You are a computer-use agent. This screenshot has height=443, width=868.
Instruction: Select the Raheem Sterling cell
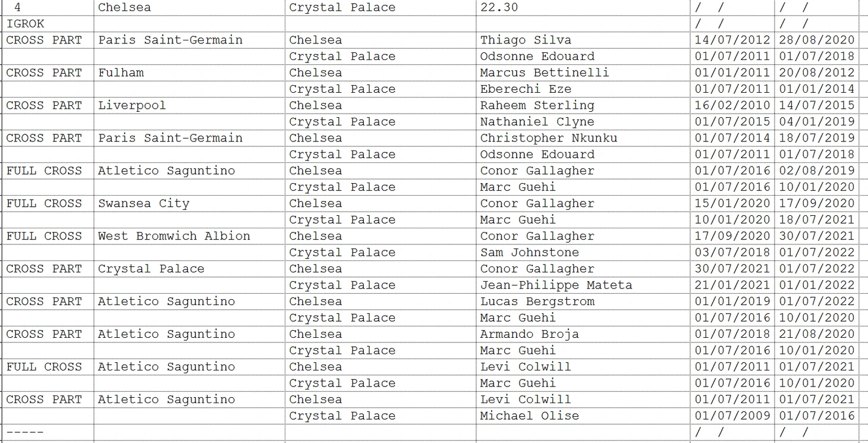583,105
